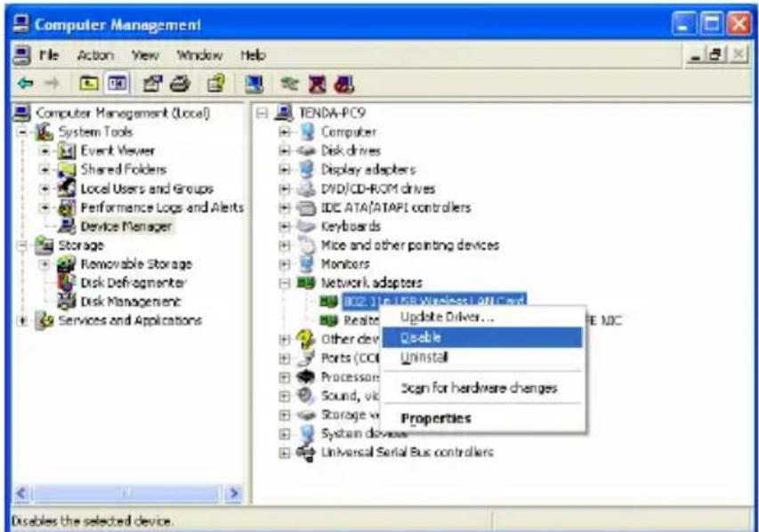
Task: Expand the Display adapters category
Action: [285, 170]
